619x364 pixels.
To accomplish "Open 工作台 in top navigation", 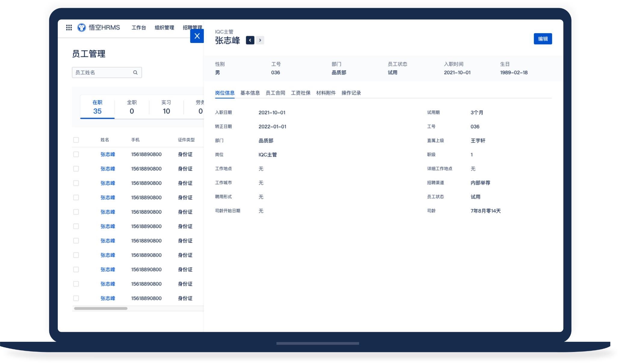I will click(x=139, y=28).
